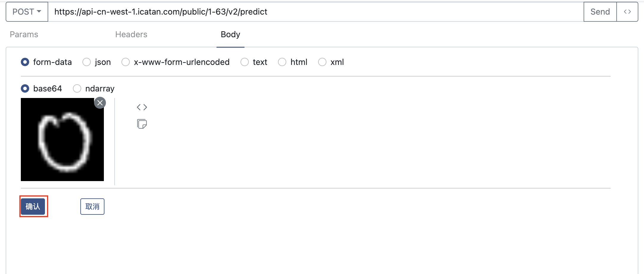
Task: Select the xml body type
Action: pyautogui.click(x=322, y=62)
